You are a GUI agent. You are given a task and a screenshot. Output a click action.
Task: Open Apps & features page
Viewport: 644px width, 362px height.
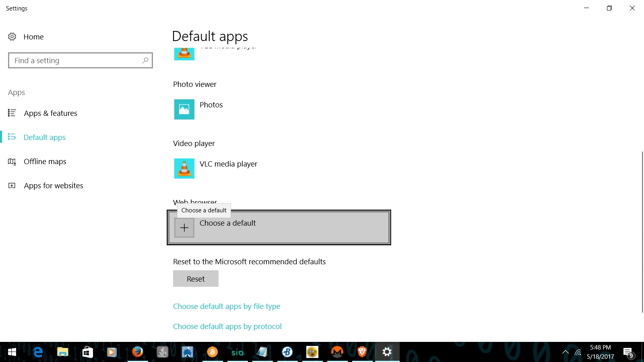pos(50,113)
